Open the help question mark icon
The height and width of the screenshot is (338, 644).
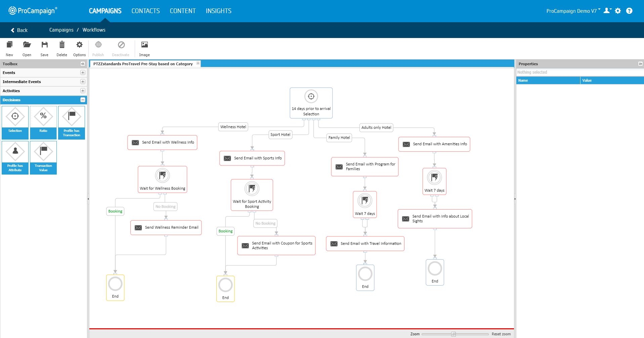click(x=629, y=11)
